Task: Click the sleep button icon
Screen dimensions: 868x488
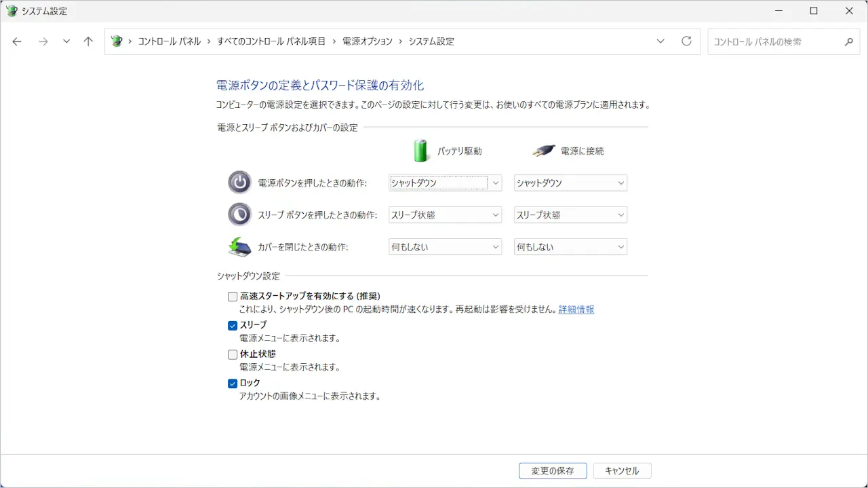Action: (x=240, y=214)
